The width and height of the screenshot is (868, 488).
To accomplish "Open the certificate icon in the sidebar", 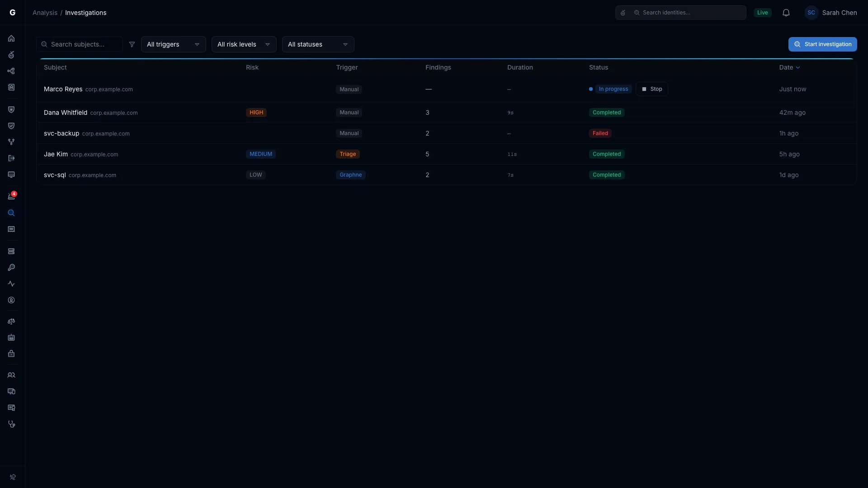I will coord(11,408).
